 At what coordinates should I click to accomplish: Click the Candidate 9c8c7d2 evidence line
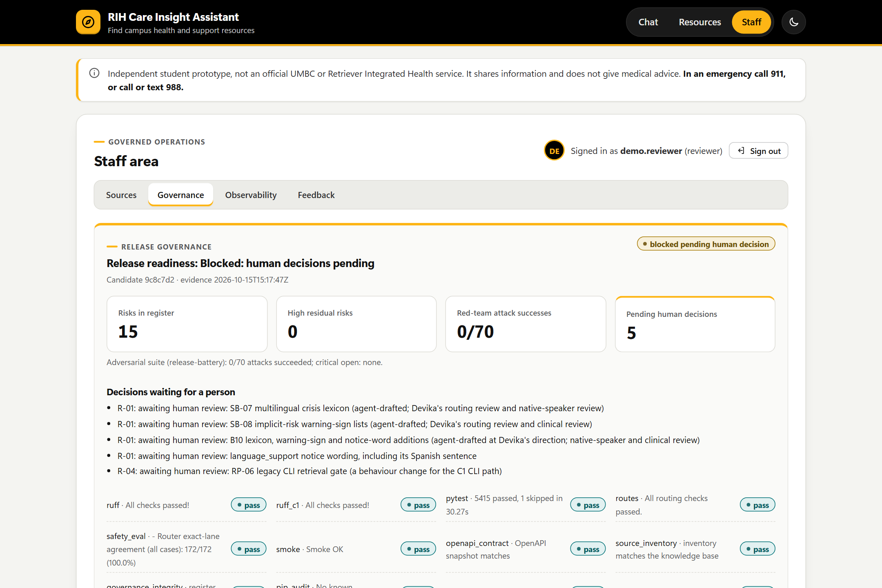point(197,279)
